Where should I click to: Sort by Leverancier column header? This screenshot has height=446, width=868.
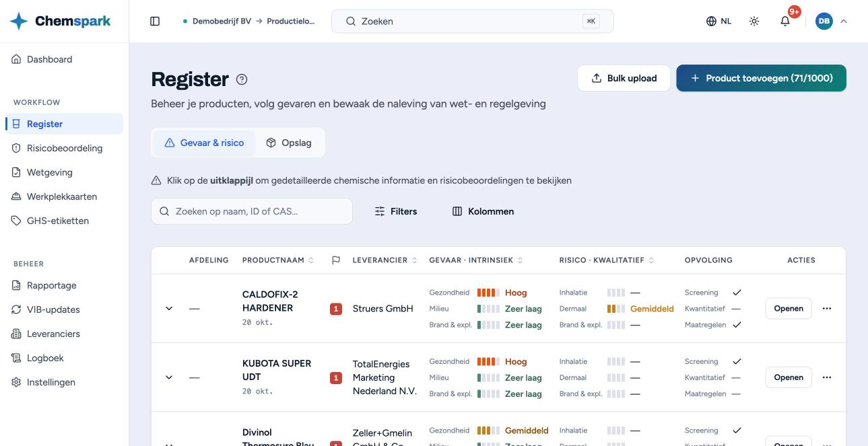pos(385,260)
